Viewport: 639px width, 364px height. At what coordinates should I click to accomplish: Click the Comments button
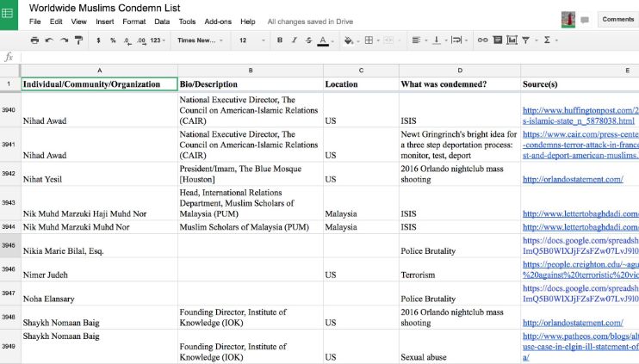point(617,19)
